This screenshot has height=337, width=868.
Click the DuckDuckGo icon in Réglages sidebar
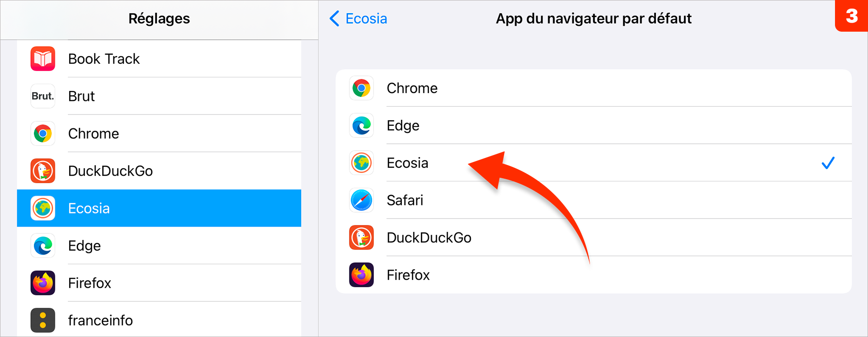point(43,171)
